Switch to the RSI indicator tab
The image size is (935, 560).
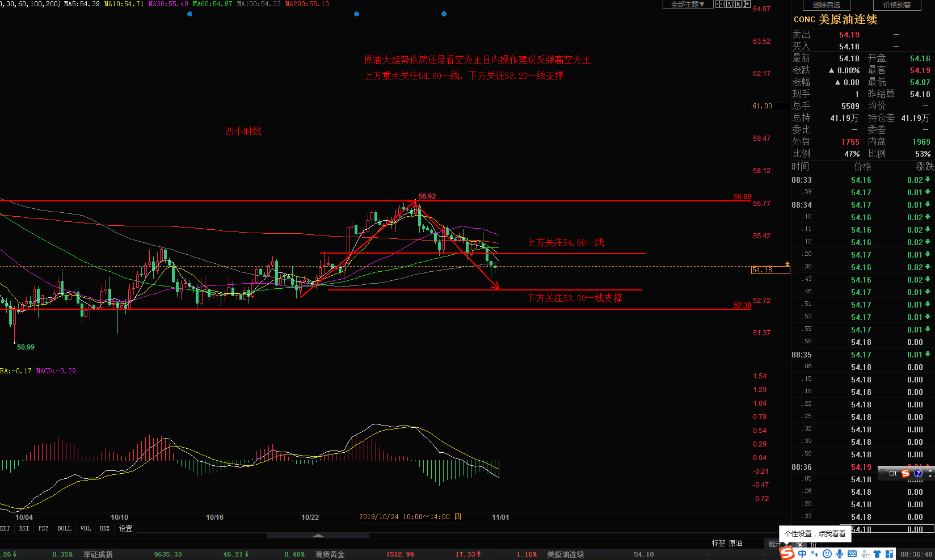click(24, 528)
